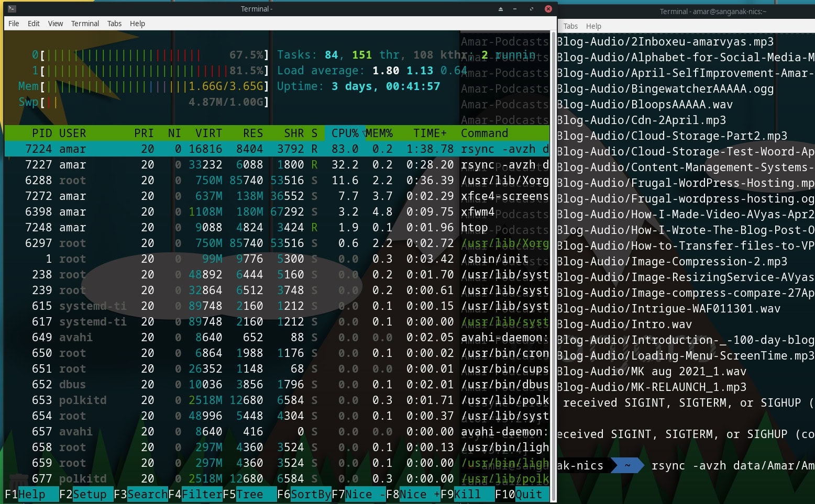Image resolution: width=815 pixels, height=504 pixels.
Task: Select lightdm row PID 658
Action: [277, 447]
